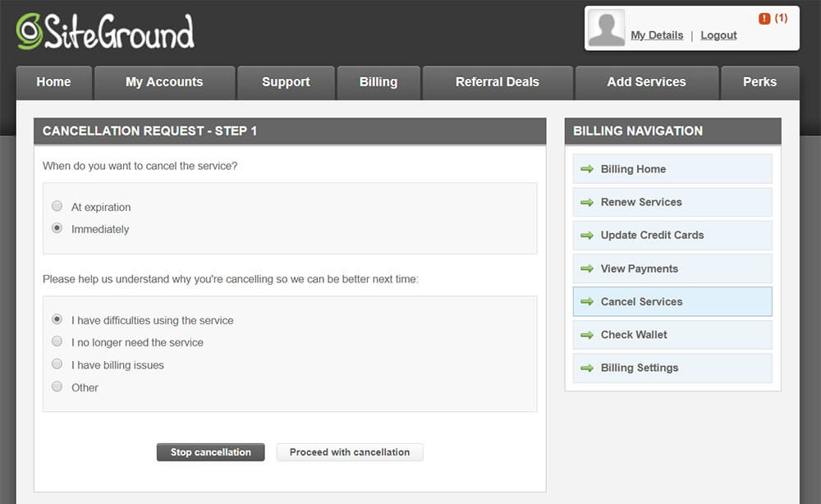Open the (1) notifications count

coord(782,18)
